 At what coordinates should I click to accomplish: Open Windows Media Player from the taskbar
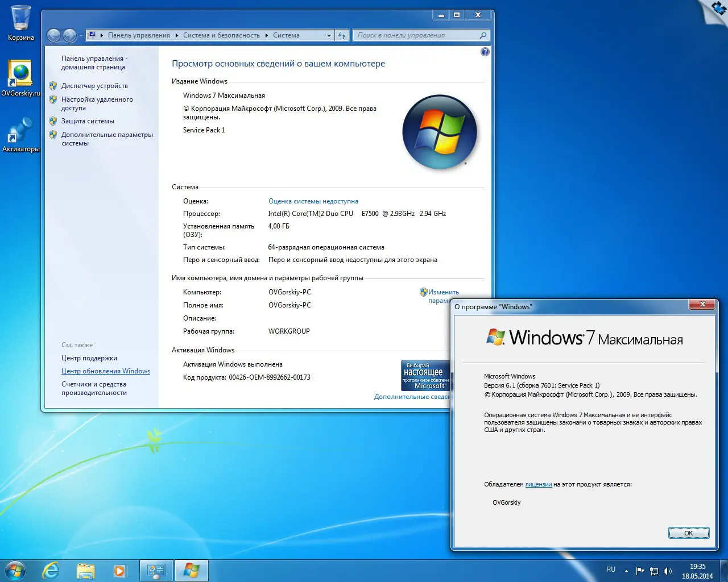[121, 570]
